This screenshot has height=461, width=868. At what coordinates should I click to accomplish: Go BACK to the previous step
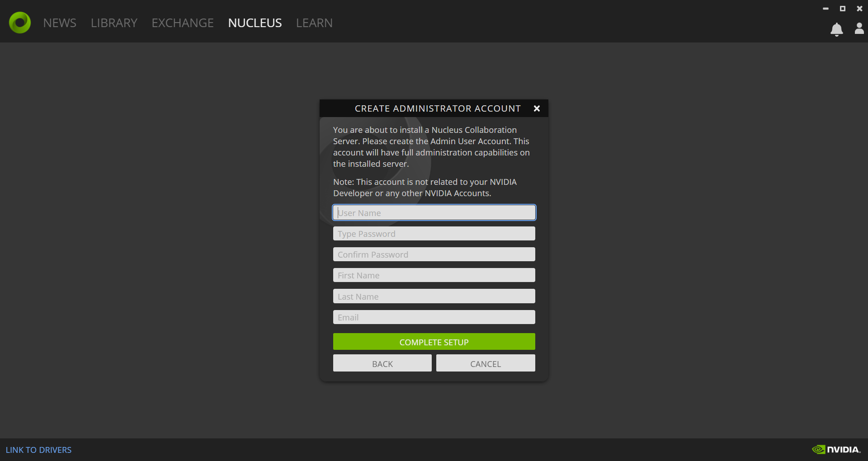click(x=382, y=363)
